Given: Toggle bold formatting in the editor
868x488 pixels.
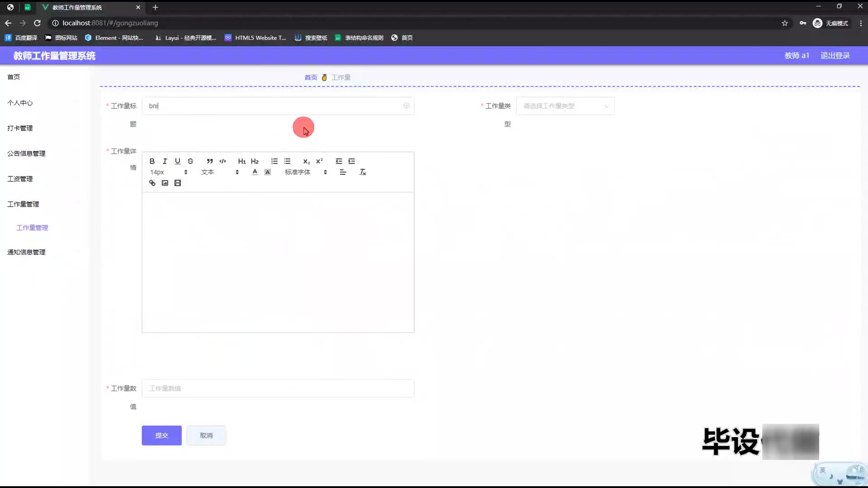Looking at the screenshot, I should (152, 161).
